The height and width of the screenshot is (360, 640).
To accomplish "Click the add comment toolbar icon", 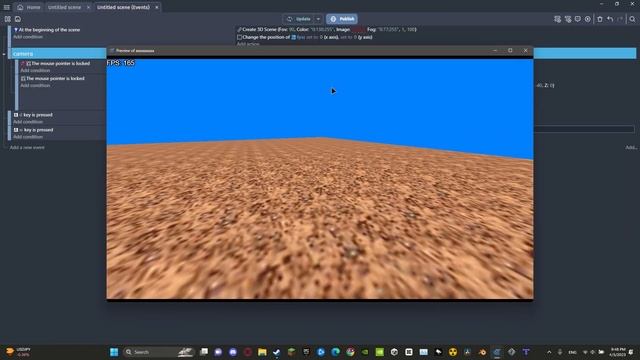I will point(578,19).
